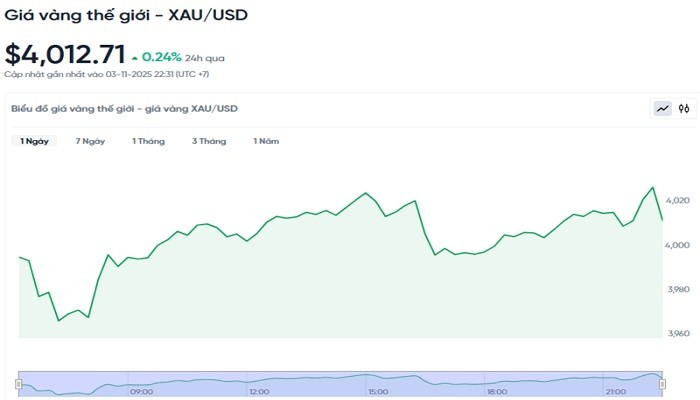Click the right range slider handle
The width and height of the screenshot is (700, 400).
pyautogui.click(x=663, y=382)
